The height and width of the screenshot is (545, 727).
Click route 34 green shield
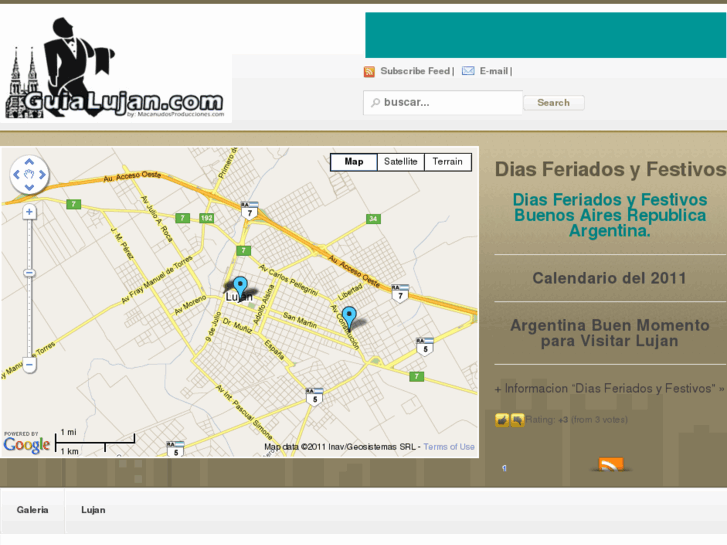373,219
